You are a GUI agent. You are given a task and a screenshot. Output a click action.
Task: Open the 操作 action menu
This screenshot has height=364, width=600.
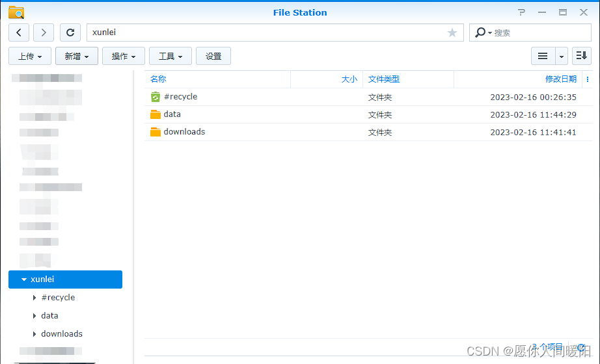124,56
